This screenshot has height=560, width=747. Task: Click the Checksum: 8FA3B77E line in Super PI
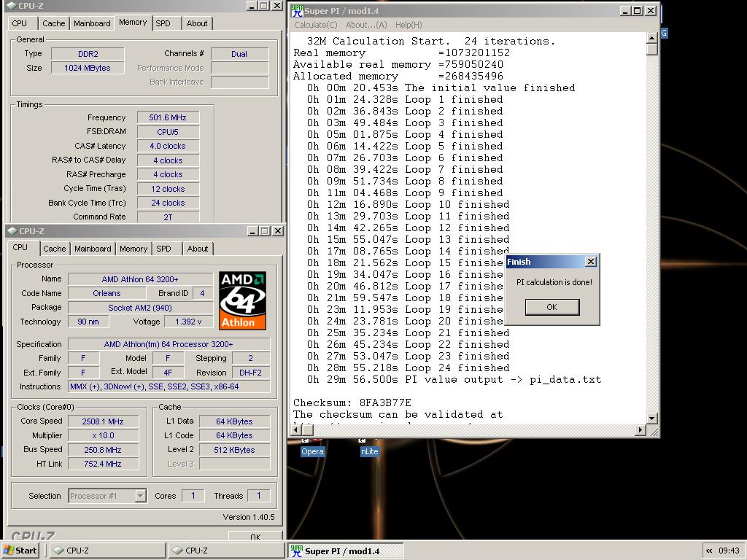[352, 402]
